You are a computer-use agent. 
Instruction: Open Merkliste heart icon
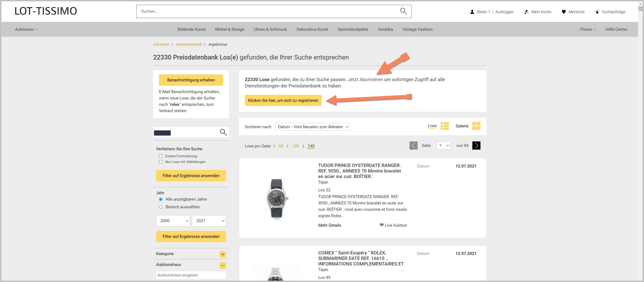[x=563, y=12]
